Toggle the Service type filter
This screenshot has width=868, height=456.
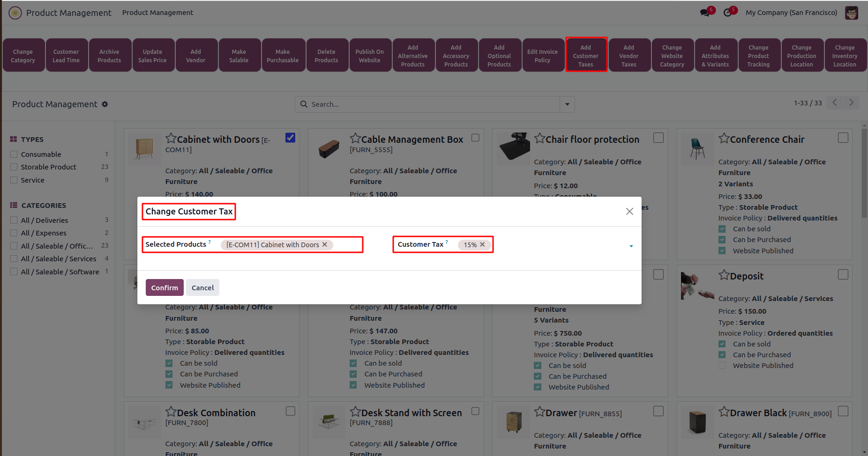(14, 180)
